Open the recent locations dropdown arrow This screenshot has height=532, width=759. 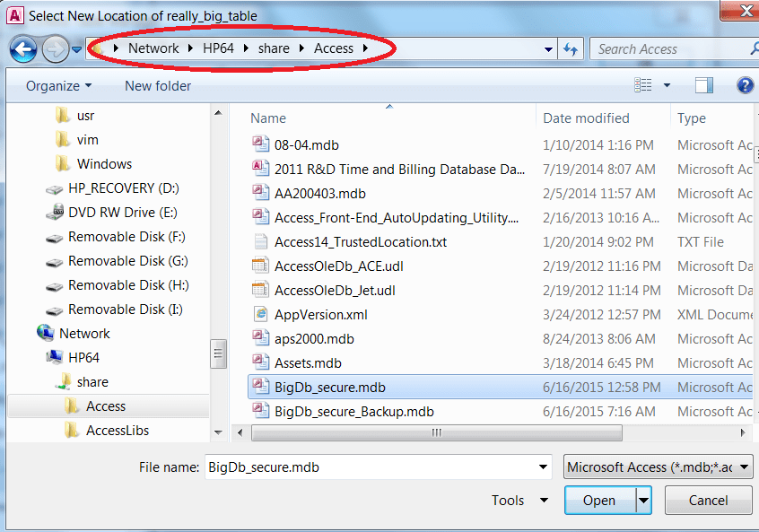[x=76, y=49]
